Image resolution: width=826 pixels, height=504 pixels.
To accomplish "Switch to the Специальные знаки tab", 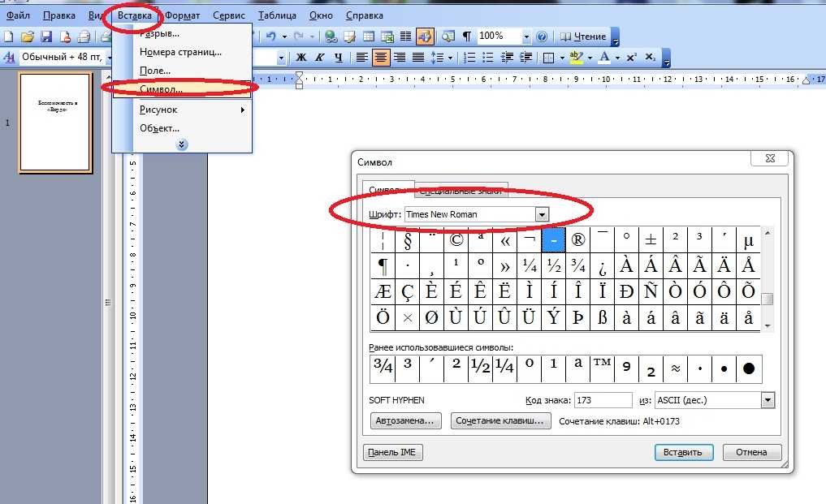I will [461, 191].
